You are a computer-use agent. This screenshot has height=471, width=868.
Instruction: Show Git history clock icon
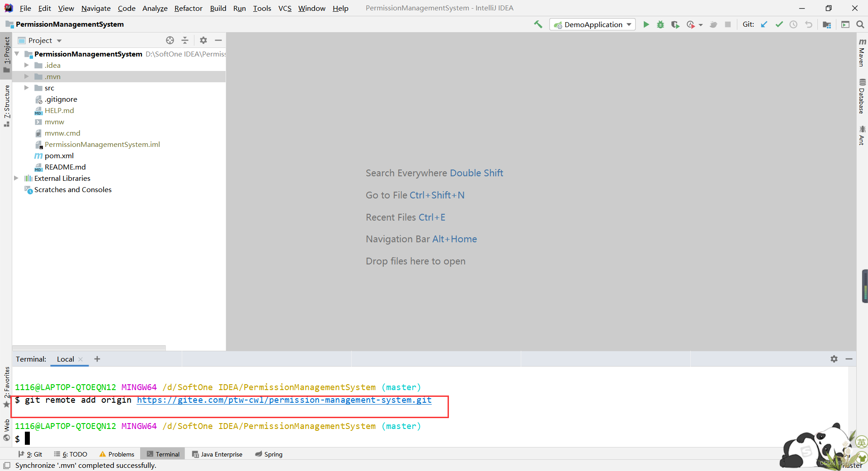793,24
